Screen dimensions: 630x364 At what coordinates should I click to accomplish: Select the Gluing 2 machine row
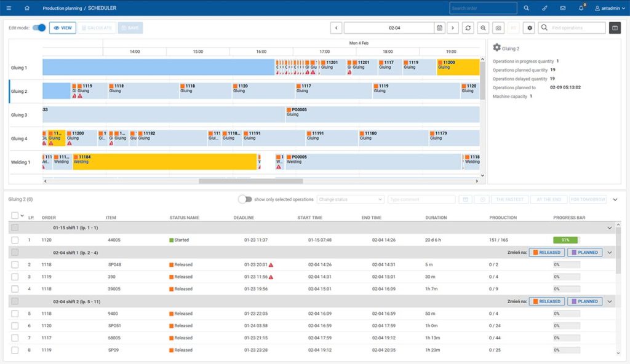pyautogui.click(x=19, y=91)
